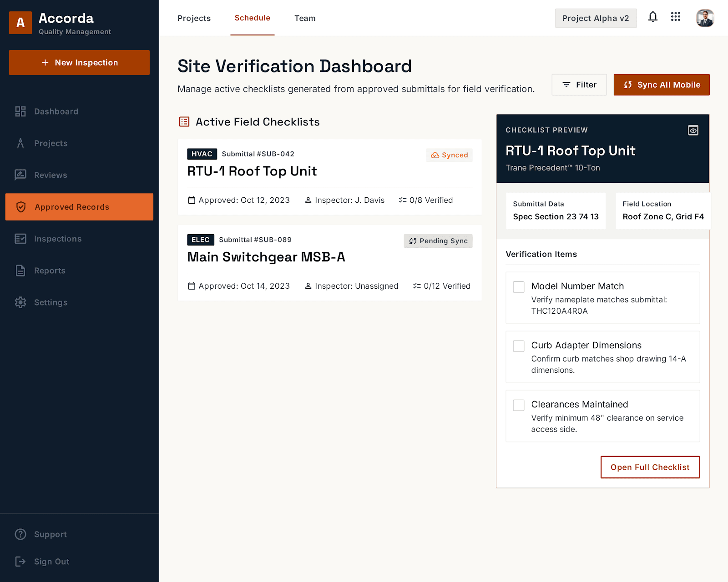Click Approved: Oct 14, 2023 date
Viewport: 728px width, 582px height.
click(239, 286)
